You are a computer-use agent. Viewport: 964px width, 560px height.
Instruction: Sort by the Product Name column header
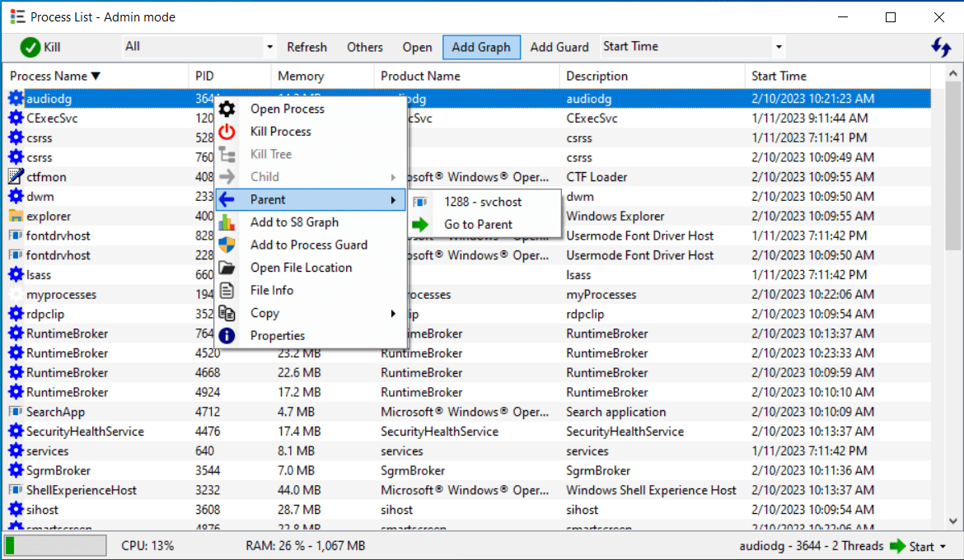(466, 77)
